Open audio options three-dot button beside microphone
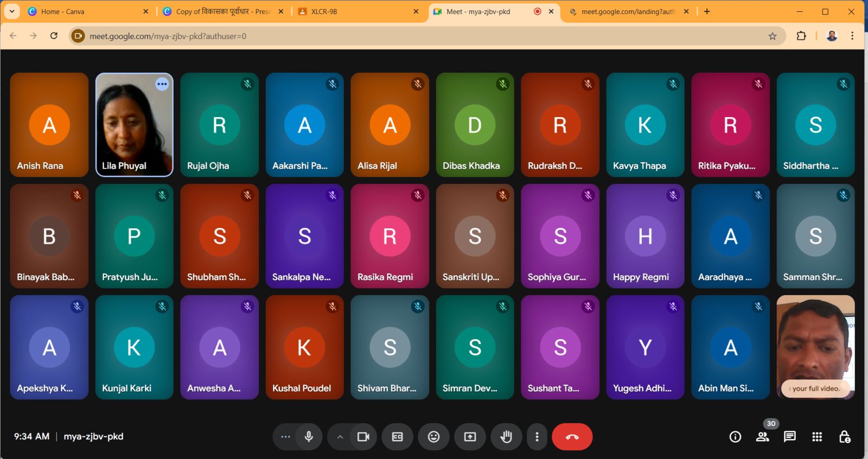 click(x=285, y=437)
